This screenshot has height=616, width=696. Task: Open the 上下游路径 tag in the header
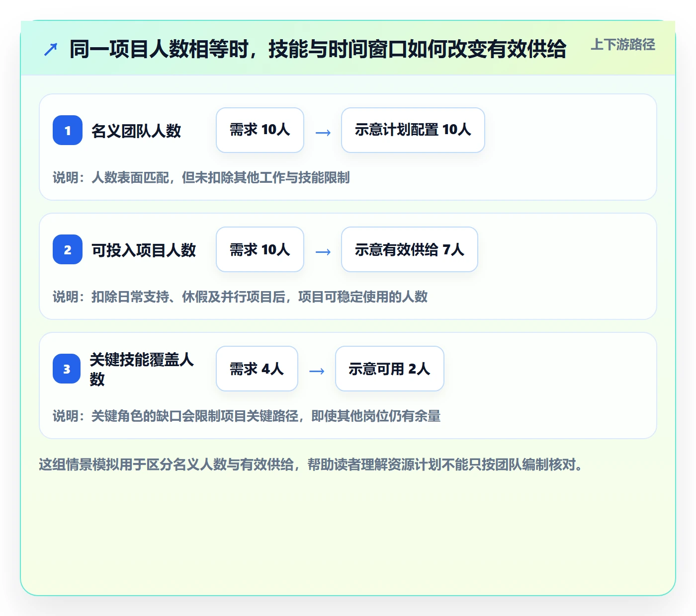623,45
